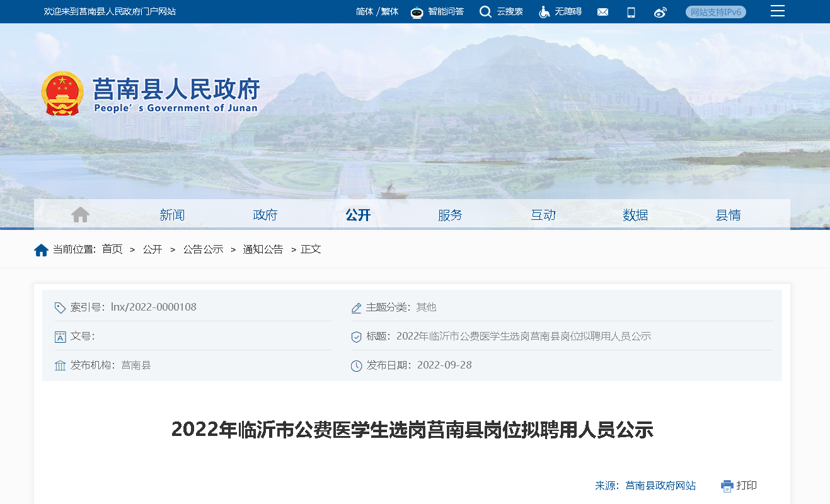Viewport: 830px width, 504px height.
Task: Open the 互动 navigation tab
Action: tap(543, 215)
